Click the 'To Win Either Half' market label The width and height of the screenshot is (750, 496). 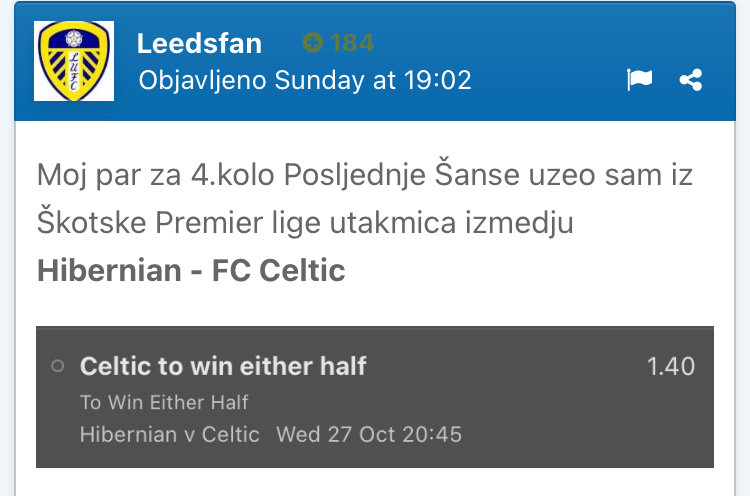(x=164, y=402)
